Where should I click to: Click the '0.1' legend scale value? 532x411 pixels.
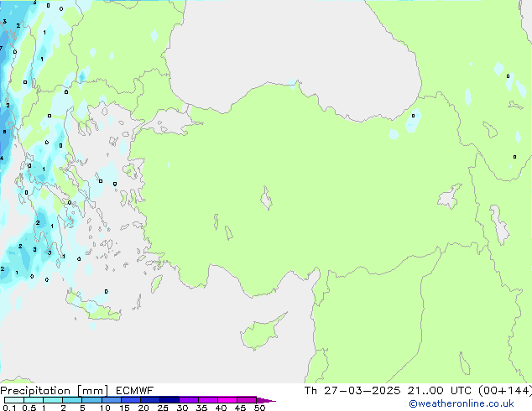coord(9,408)
